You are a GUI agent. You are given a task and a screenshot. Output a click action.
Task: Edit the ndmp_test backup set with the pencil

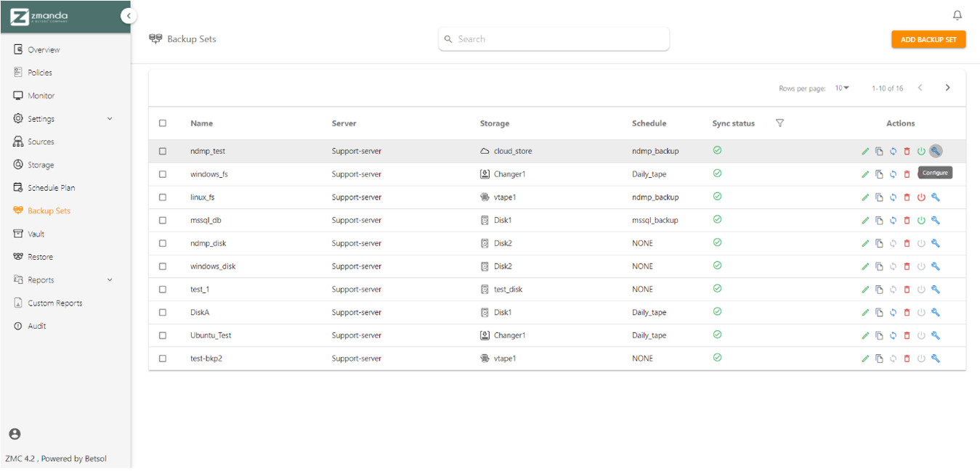pos(865,151)
